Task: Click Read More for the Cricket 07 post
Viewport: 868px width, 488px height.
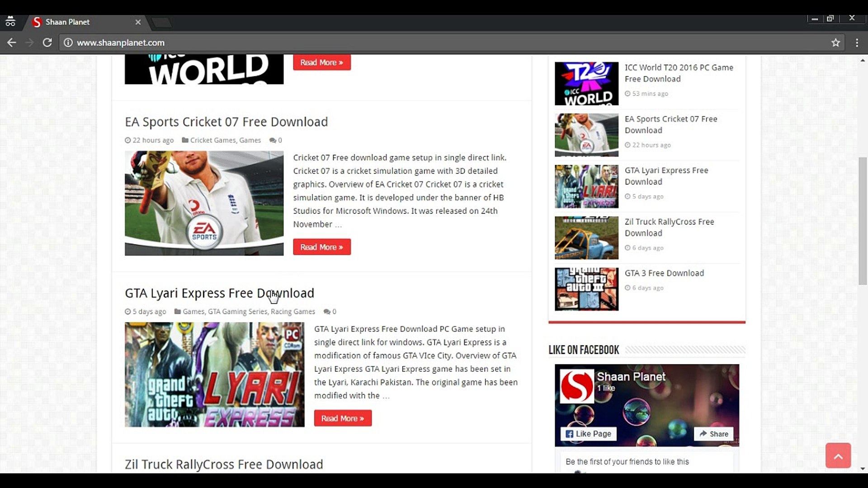Action: pyautogui.click(x=321, y=247)
